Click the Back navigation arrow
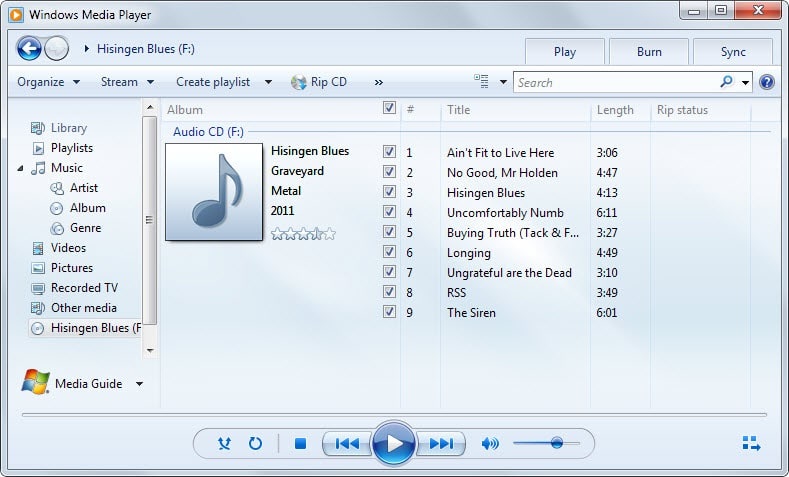Viewport: 789px width, 477px height. point(29,48)
